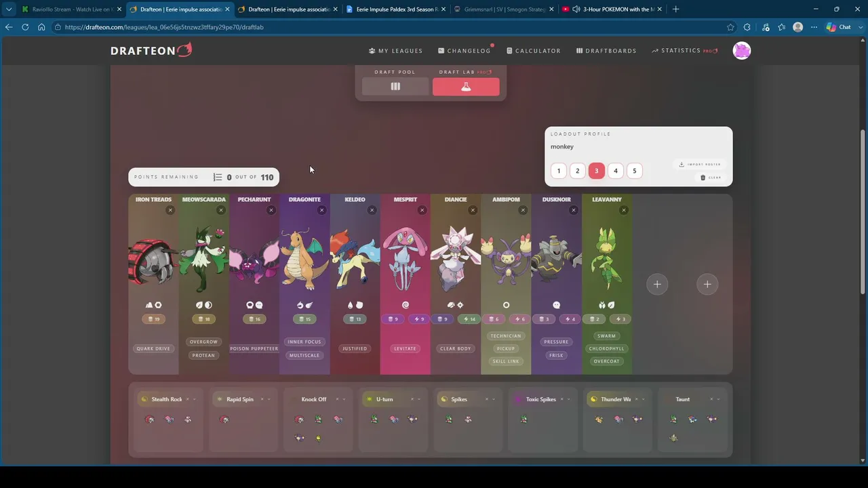Expand the Spikes card chevron

click(494, 399)
